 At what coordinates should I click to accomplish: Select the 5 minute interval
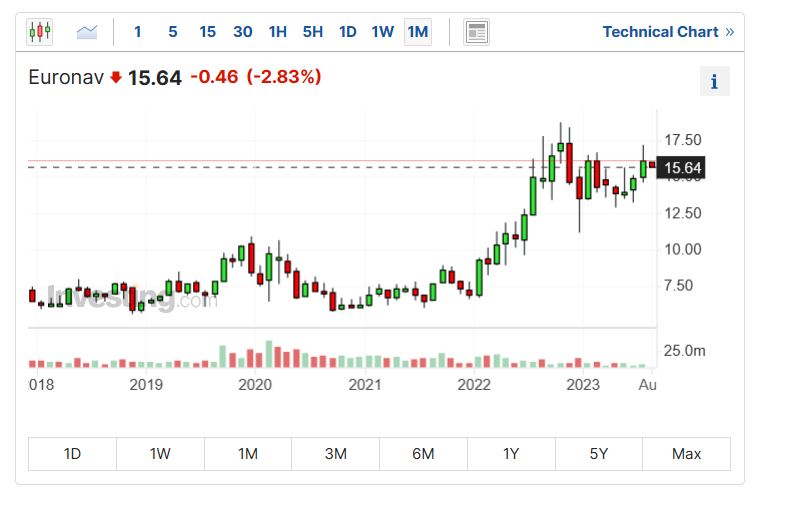coord(173,32)
